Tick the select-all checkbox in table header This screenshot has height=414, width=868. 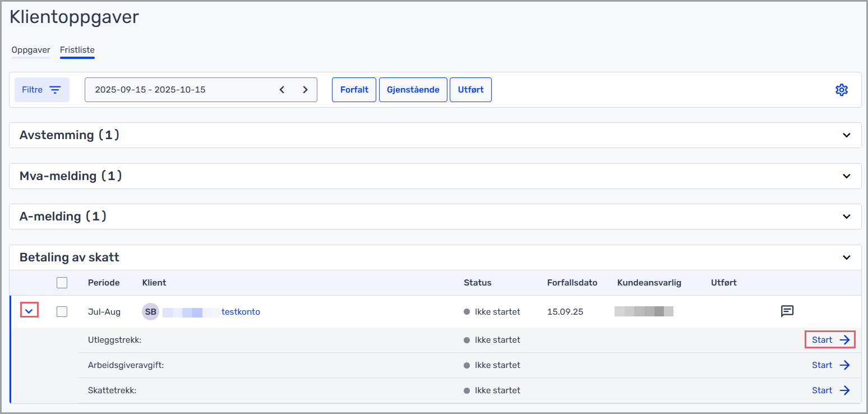point(62,283)
